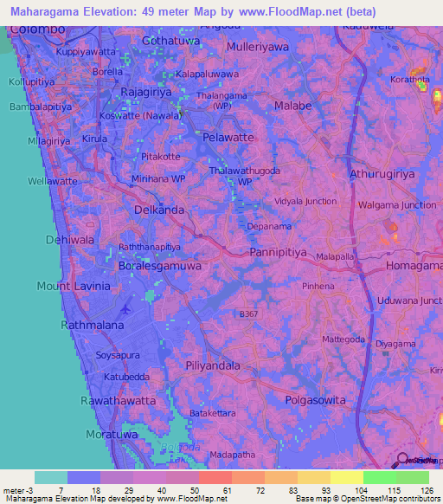Click the Batakettara place label
This screenshot has height=504, width=443.
pos(212,413)
